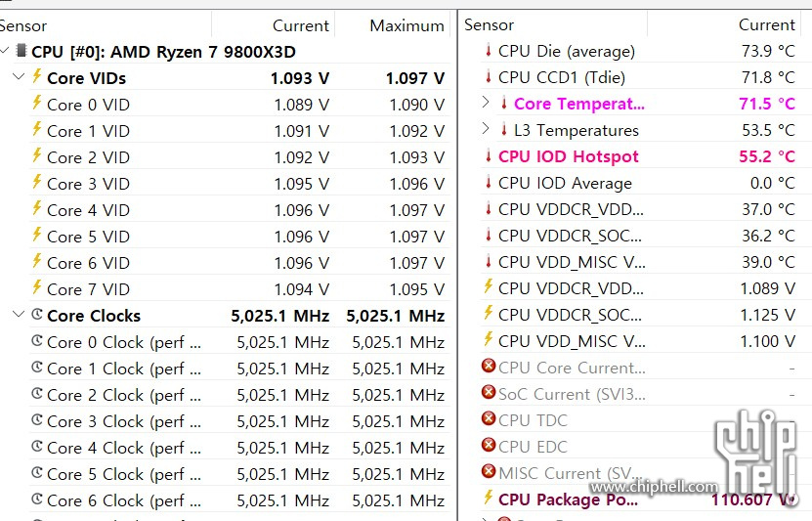Click the thermometer icon for CPU IOD Hotspot
Image resolution: width=812 pixels, height=521 pixels.
coord(489,156)
